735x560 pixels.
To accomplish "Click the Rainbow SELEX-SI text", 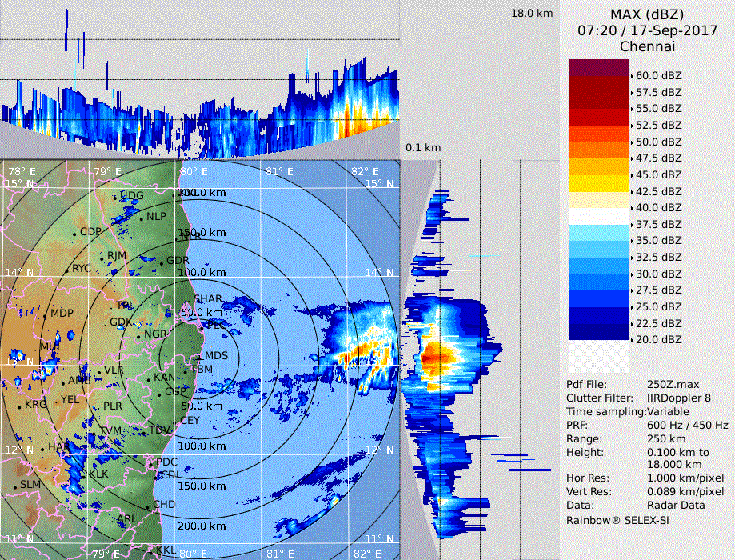I will click(x=617, y=520).
